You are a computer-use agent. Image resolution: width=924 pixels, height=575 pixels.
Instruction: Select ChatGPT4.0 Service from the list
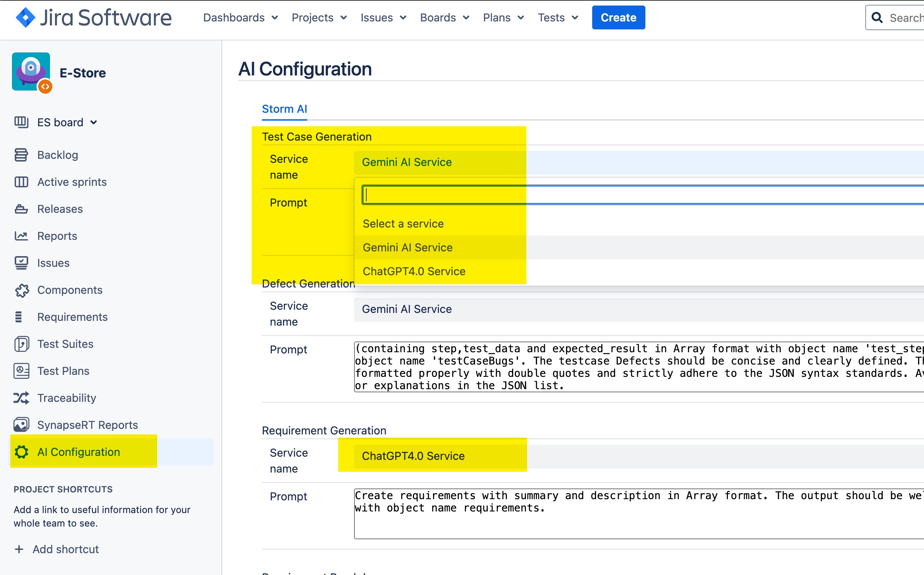point(414,271)
